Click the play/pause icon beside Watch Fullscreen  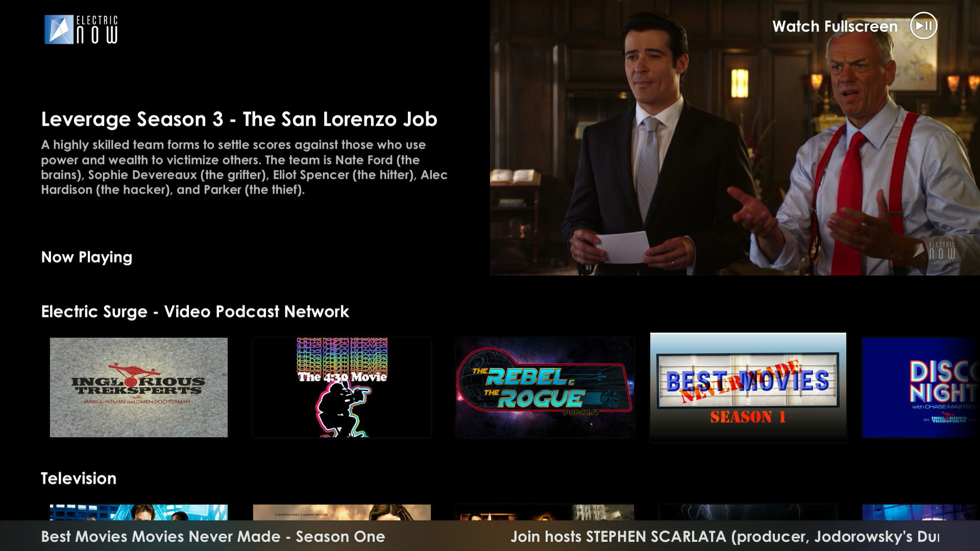click(923, 26)
